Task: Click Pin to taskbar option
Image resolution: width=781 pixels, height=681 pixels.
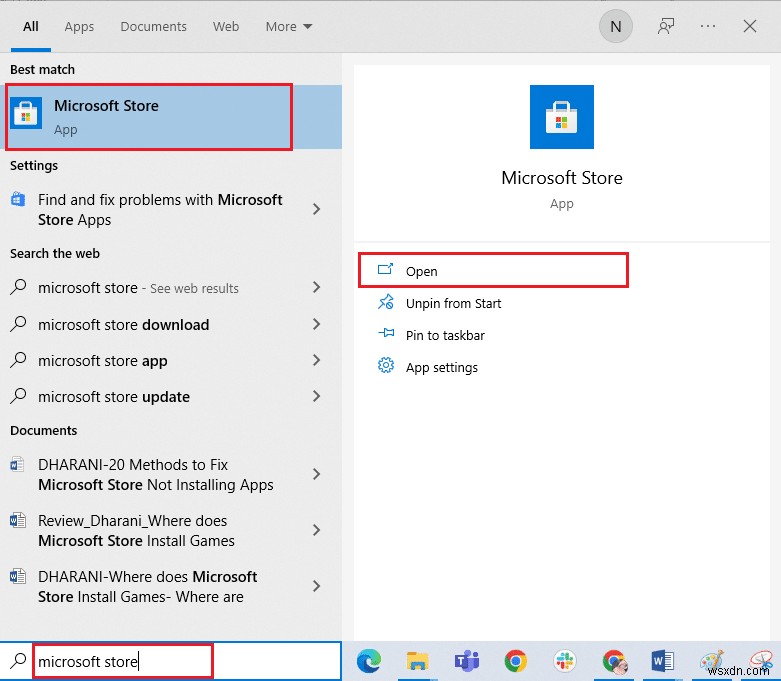Action: [445, 335]
